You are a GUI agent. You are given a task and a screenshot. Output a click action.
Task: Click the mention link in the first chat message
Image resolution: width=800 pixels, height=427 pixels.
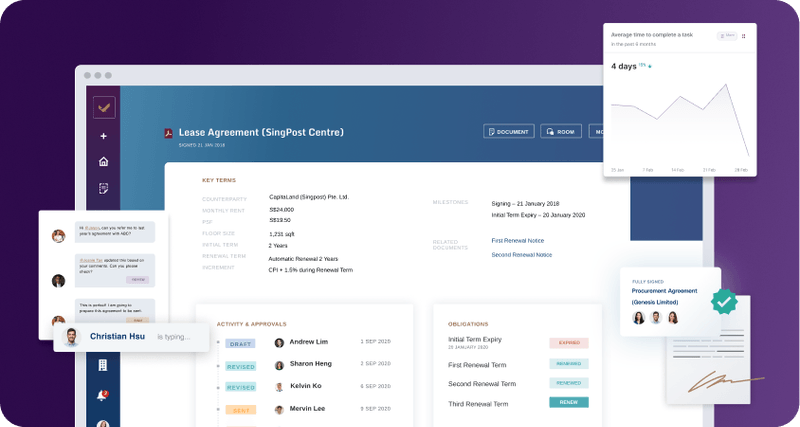point(92,228)
